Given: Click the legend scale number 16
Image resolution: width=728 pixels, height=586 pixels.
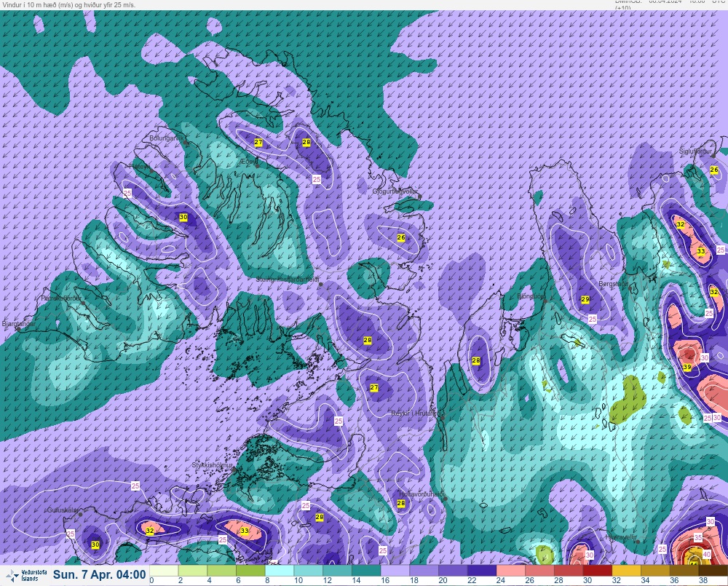Looking at the screenshot, I should [x=385, y=580].
